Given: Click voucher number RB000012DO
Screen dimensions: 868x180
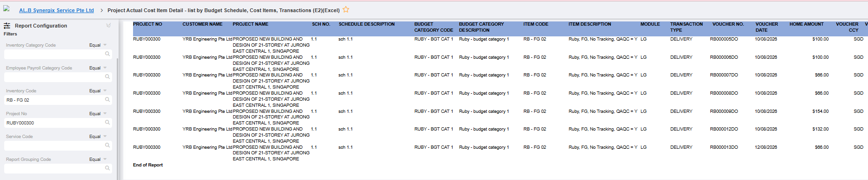Looking at the screenshot, I should tap(724, 129).
